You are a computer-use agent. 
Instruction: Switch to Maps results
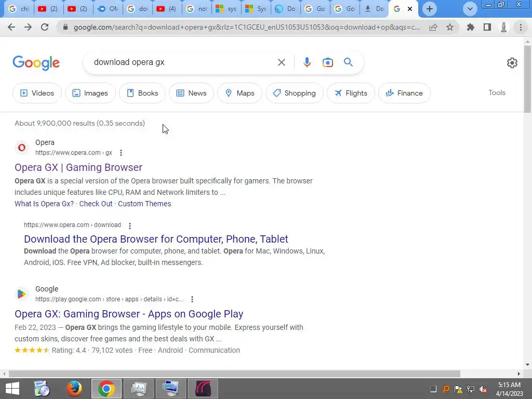coord(240,93)
